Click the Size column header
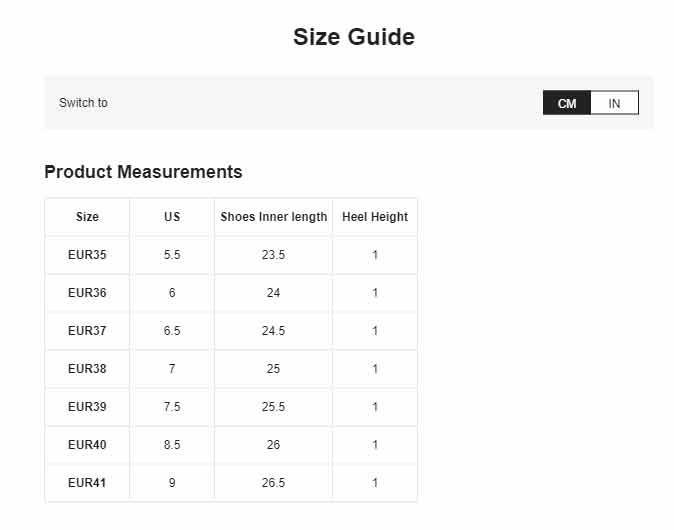This screenshot has width=674, height=530. 87,217
